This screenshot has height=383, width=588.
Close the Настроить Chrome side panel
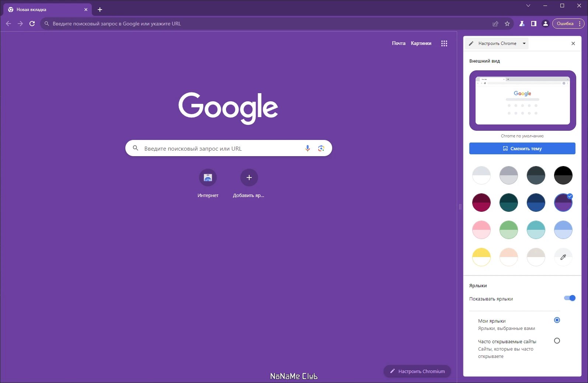point(573,43)
